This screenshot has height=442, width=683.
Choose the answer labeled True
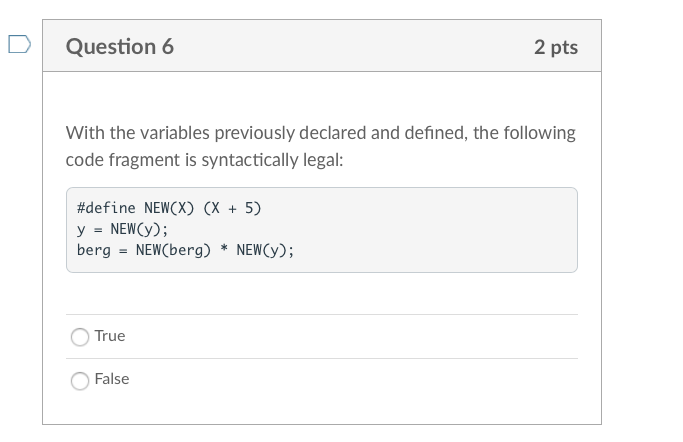click(110, 336)
